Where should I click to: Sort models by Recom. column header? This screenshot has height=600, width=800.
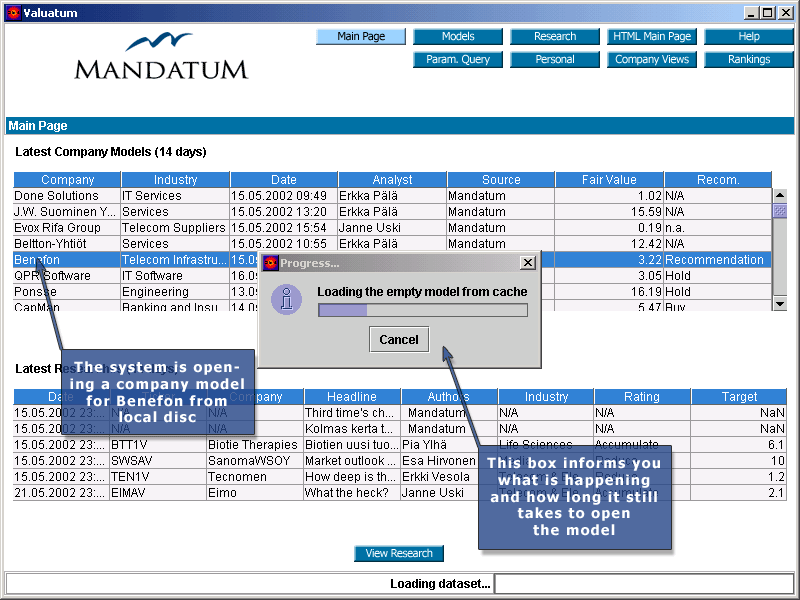tap(718, 180)
